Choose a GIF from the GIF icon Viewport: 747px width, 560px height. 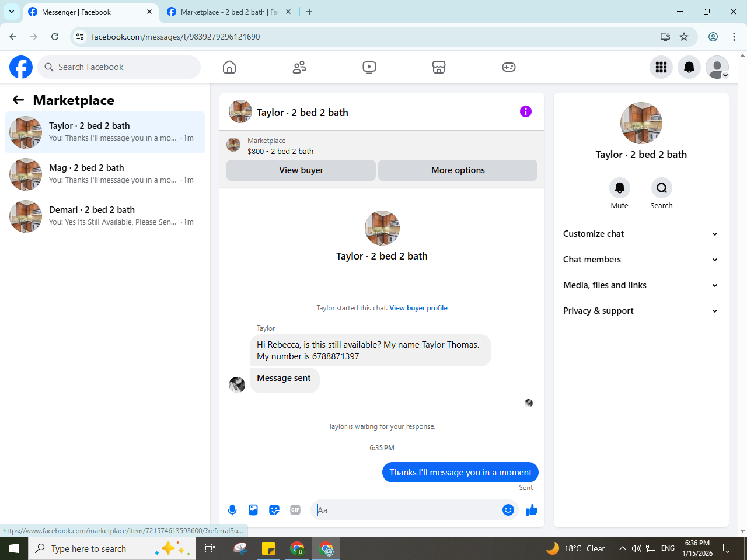pyautogui.click(x=295, y=510)
